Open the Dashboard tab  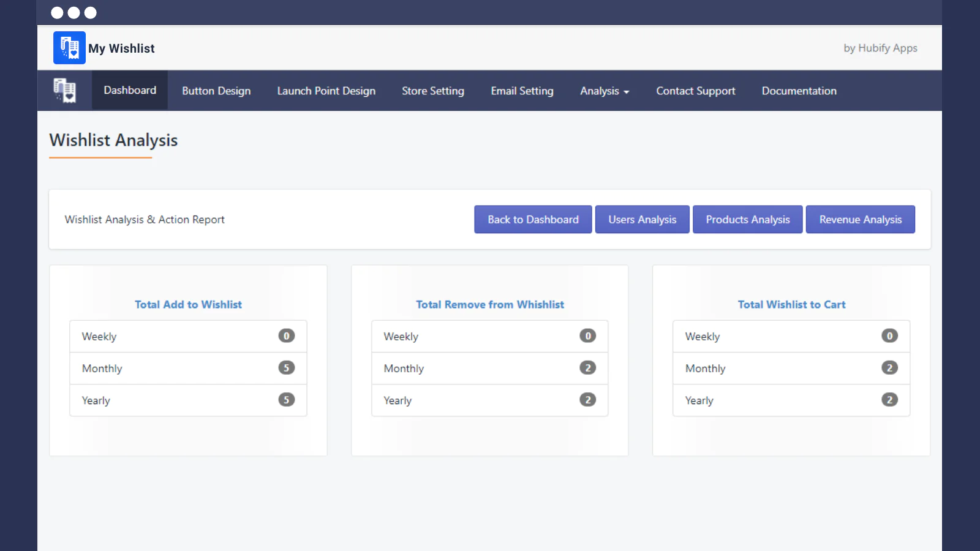[130, 91]
